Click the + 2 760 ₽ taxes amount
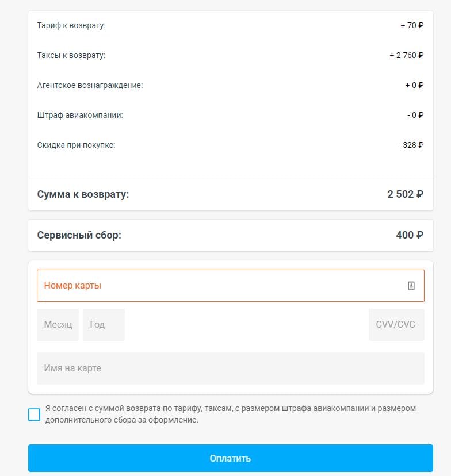The width and height of the screenshot is (451, 476). [406, 55]
